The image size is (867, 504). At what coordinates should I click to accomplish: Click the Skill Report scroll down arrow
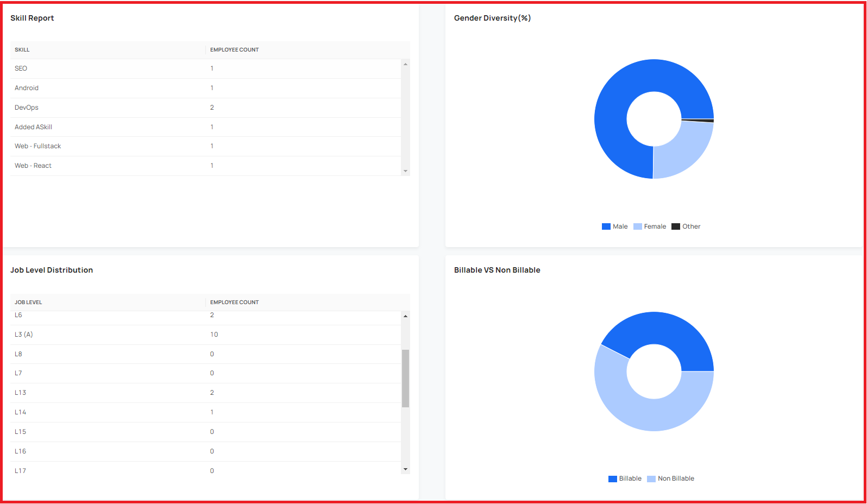(405, 171)
